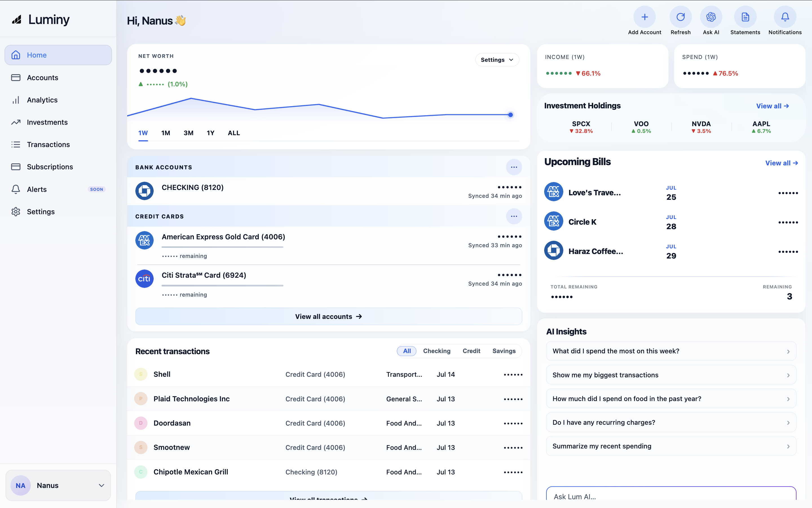Click American Express Gold Card credit usage bar

(222, 247)
